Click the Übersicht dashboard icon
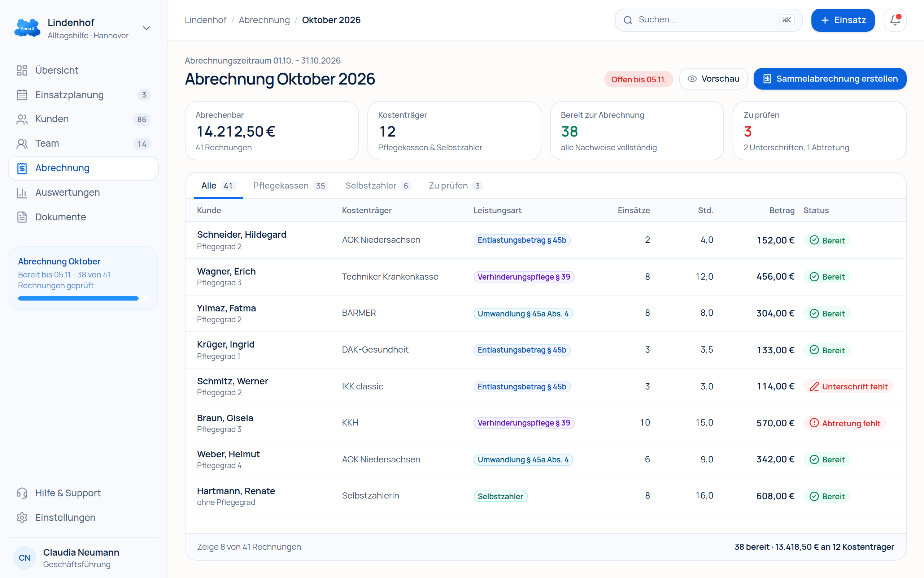The height and width of the screenshot is (578, 924). [x=22, y=70]
